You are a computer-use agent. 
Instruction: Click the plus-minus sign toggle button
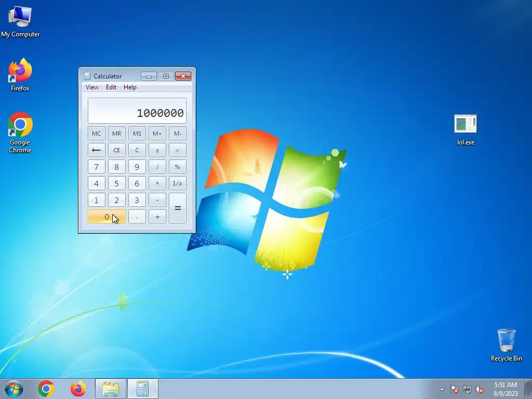click(157, 150)
